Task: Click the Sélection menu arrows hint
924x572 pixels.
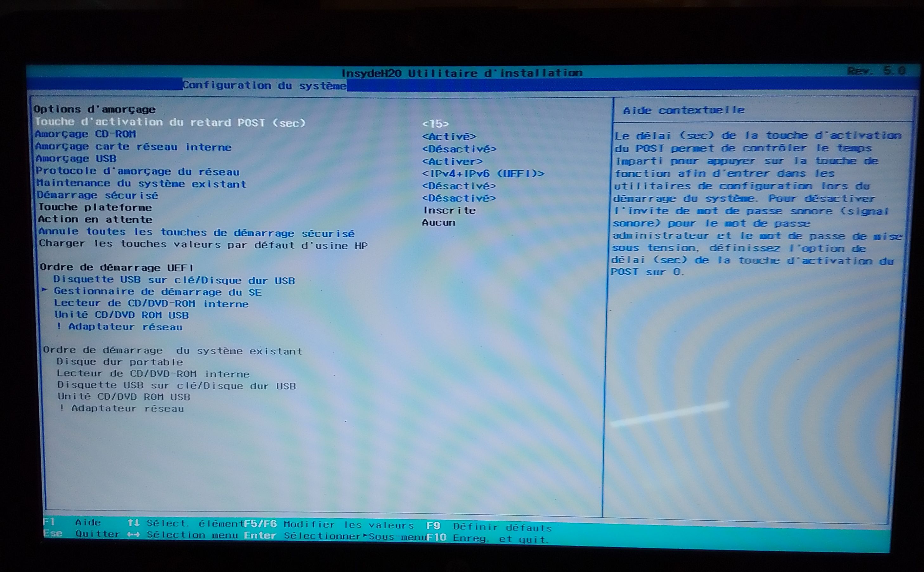Action: 183,535
